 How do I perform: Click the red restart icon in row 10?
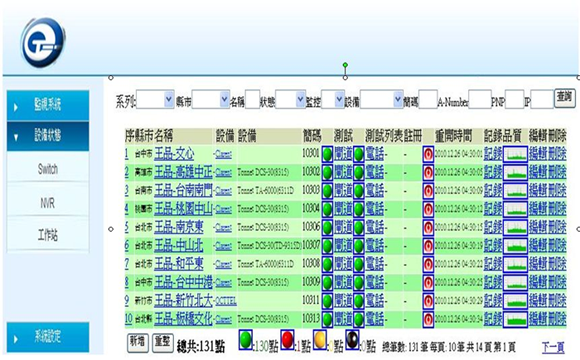[x=428, y=319]
